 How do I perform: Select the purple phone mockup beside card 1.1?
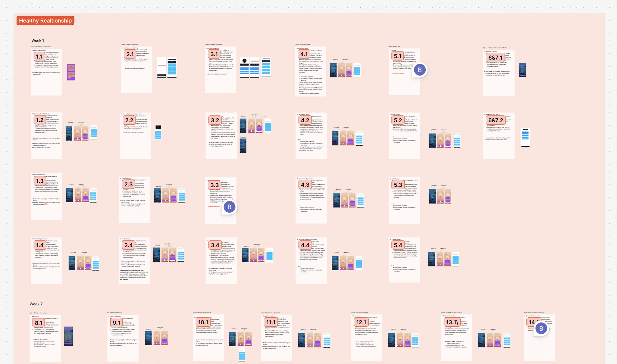tap(71, 72)
